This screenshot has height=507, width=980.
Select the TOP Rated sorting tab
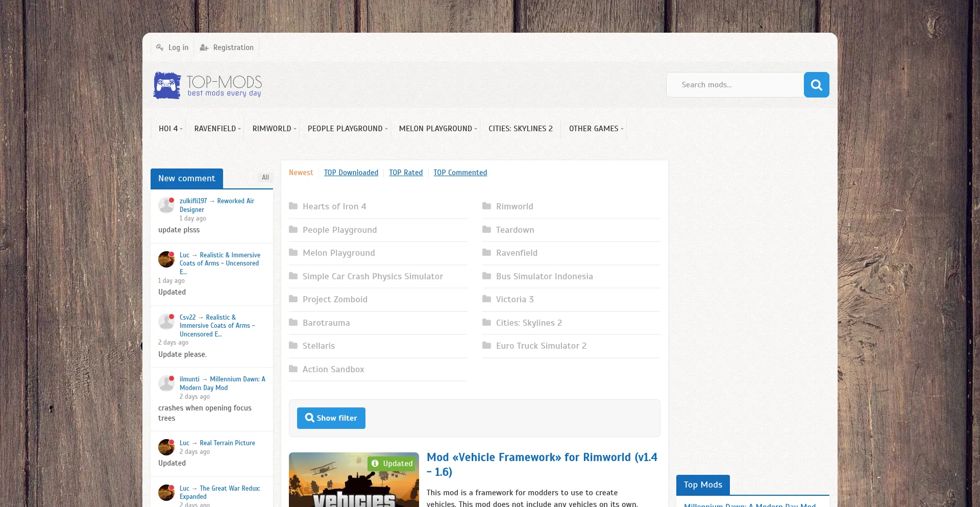pos(406,173)
